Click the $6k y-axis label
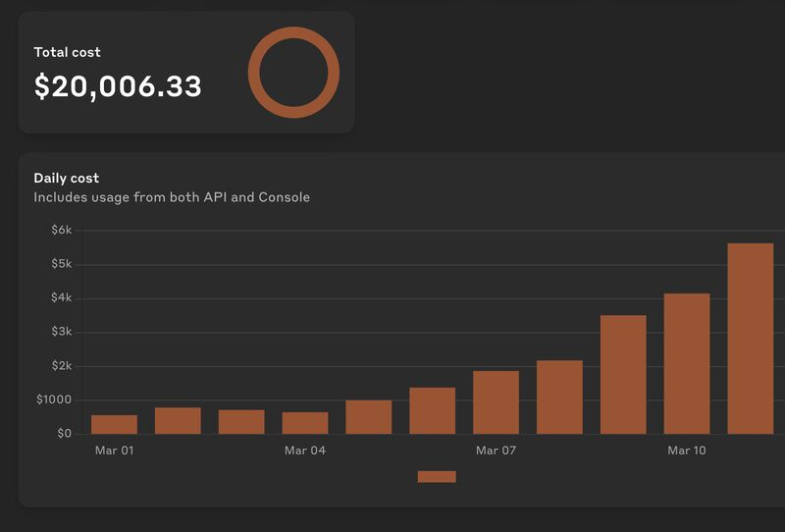Screen dimensions: 785x532 [62, 231]
